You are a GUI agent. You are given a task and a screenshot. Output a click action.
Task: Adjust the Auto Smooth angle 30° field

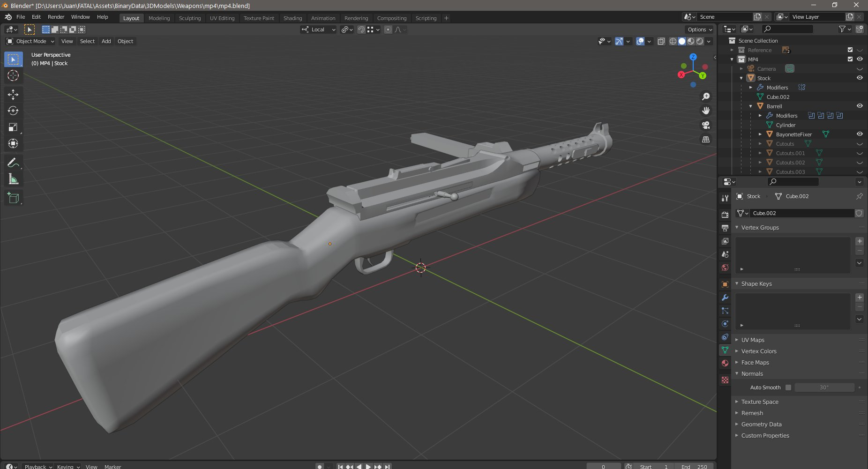point(824,387)
